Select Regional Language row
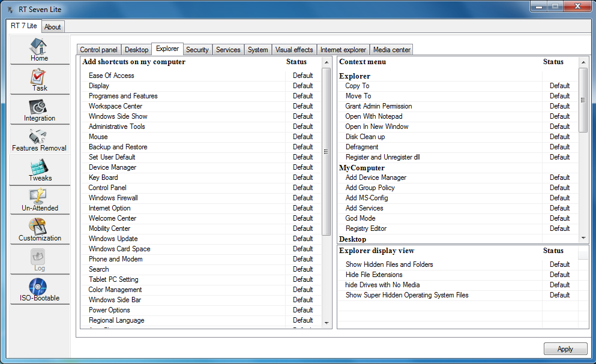 [201, 320]
